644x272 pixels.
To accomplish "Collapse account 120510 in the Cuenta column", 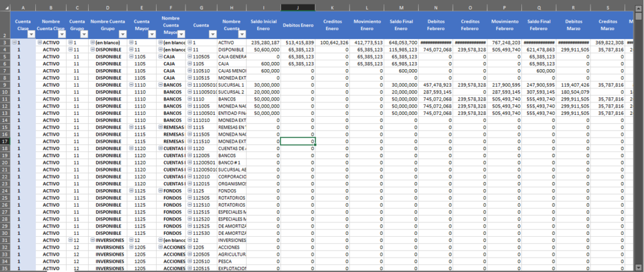I will pyautogui.click(x=189, y=261).
